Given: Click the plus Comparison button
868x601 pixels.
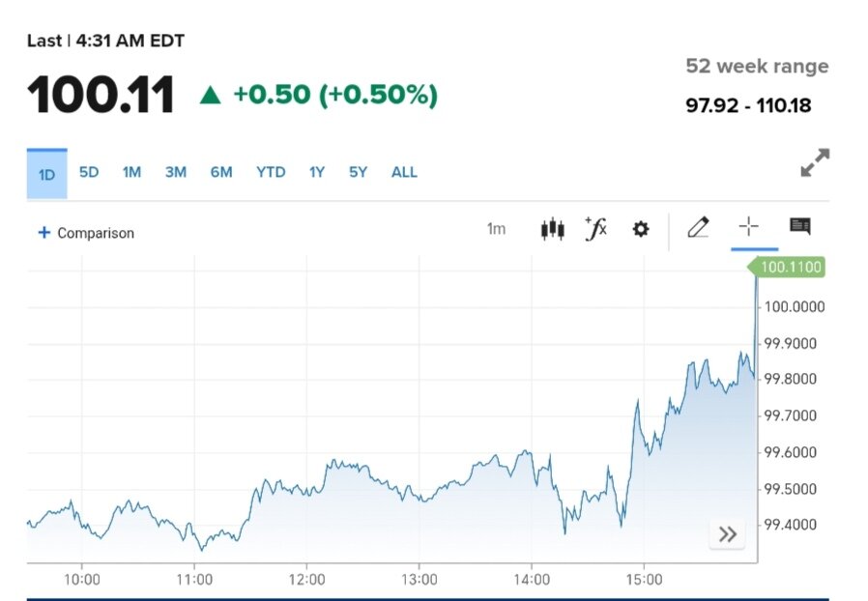Looking at the screenshot, I should (x=86, y=233).
